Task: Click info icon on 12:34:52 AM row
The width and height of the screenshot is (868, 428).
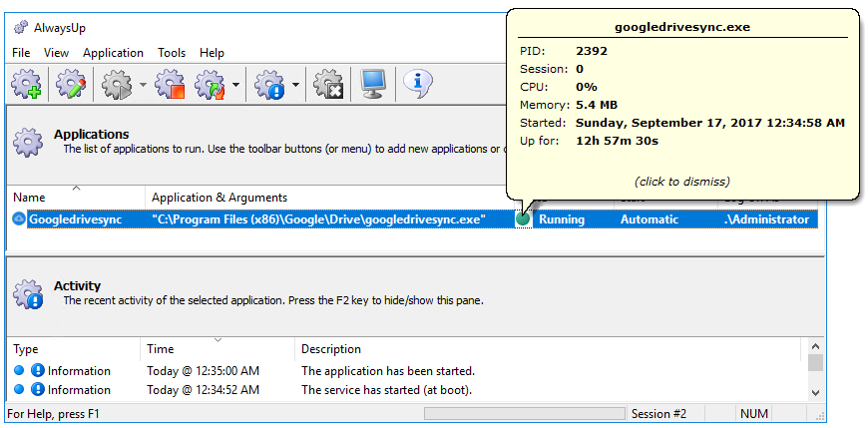Action: (38, 390)
